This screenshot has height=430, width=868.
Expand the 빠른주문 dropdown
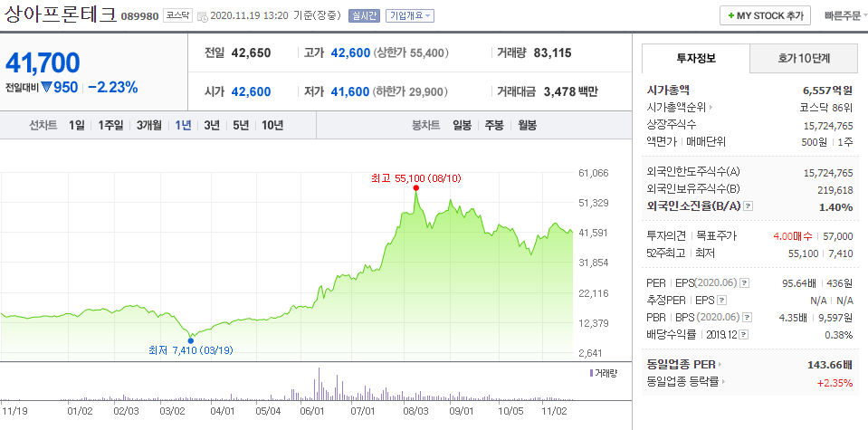coord(844,15)
